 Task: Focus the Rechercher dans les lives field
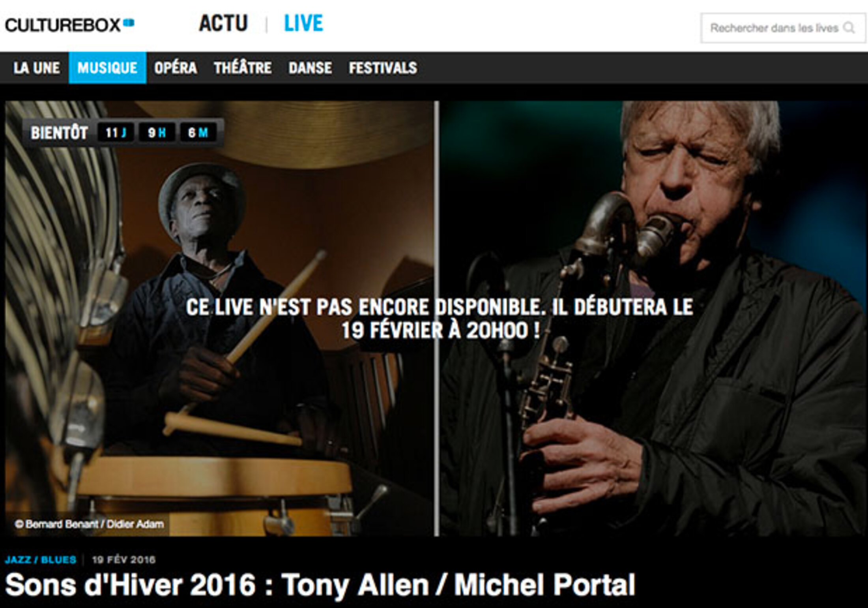783,28
